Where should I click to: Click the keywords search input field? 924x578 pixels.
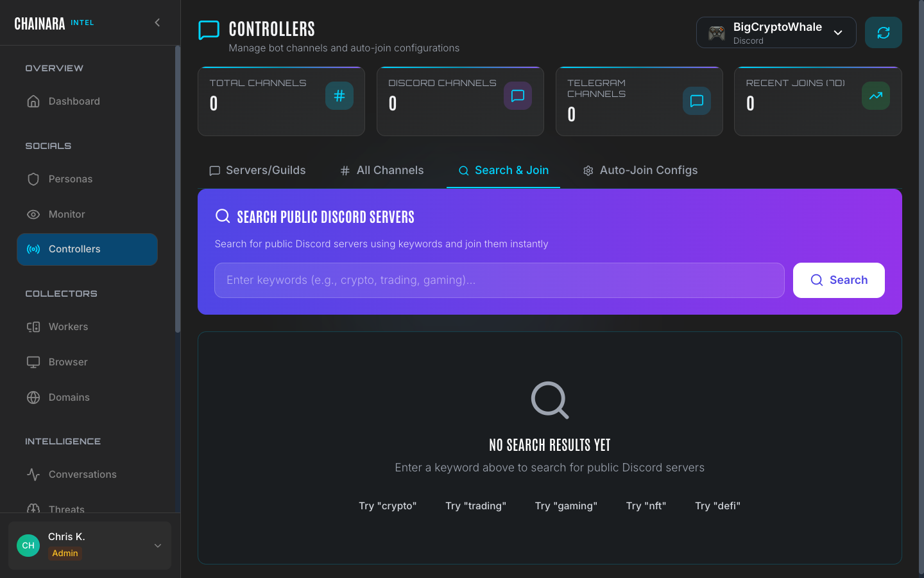[499, 280]
